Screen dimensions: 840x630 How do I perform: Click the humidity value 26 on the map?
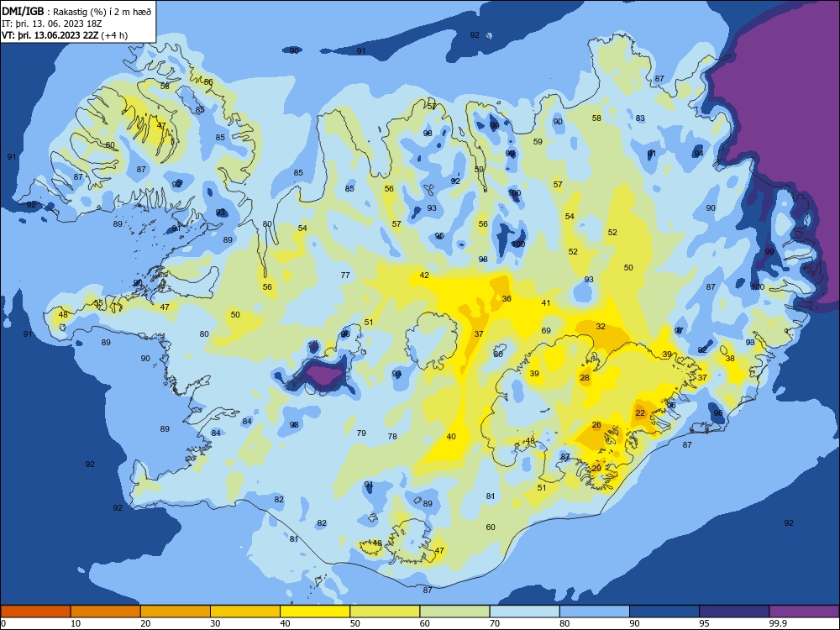[596, 425]
